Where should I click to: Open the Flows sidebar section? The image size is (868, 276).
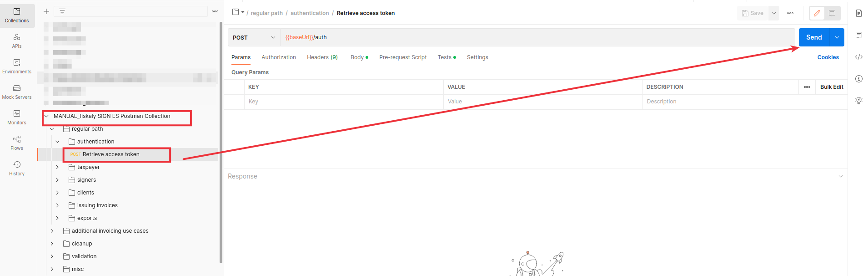click(x=17, y=143)
